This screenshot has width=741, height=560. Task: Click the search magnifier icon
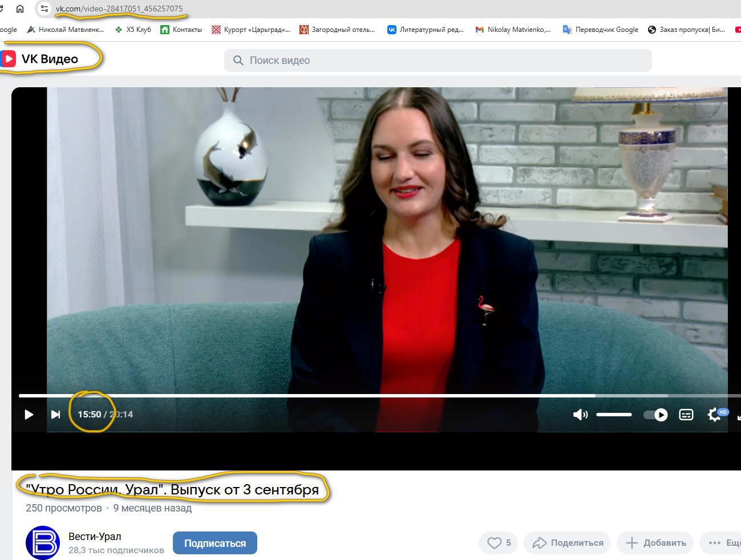pyautogui.click(x=238, y=60)
